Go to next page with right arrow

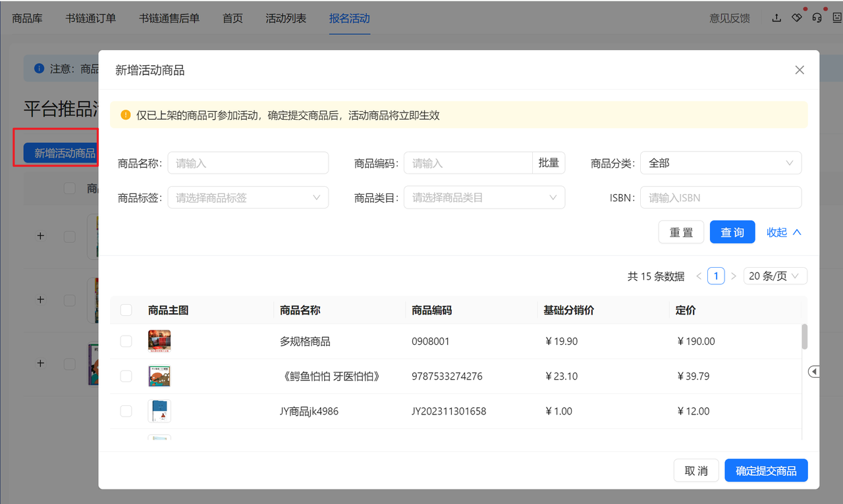point(734,276)
